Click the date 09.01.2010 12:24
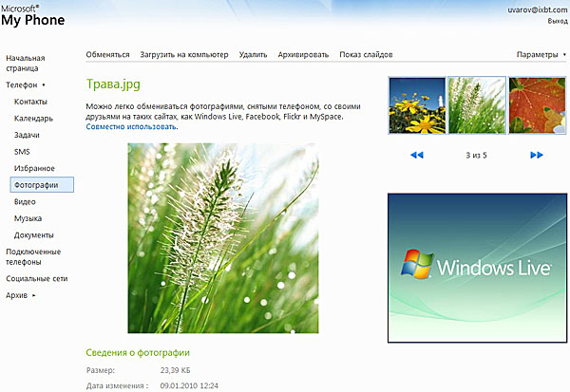 click(189, 385)
